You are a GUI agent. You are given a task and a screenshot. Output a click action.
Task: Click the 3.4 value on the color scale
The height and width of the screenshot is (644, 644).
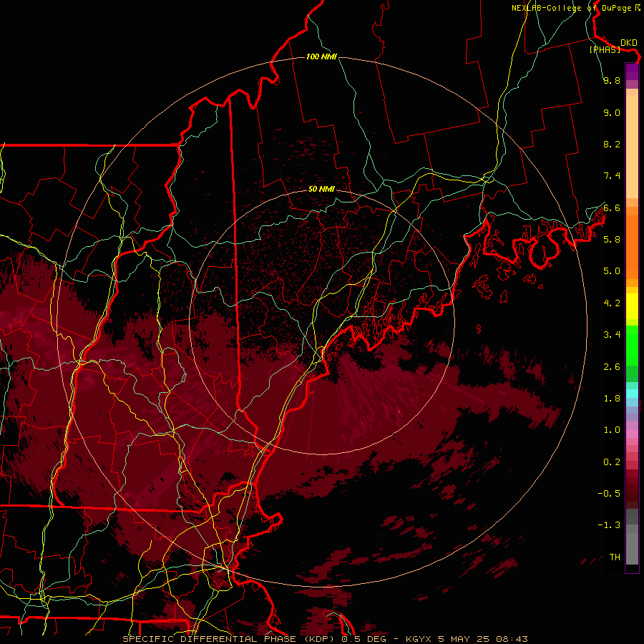tap(612, 335)
